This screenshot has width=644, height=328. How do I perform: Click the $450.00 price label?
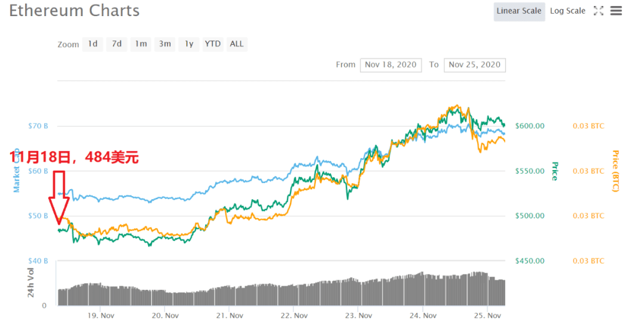pos(530,261)
